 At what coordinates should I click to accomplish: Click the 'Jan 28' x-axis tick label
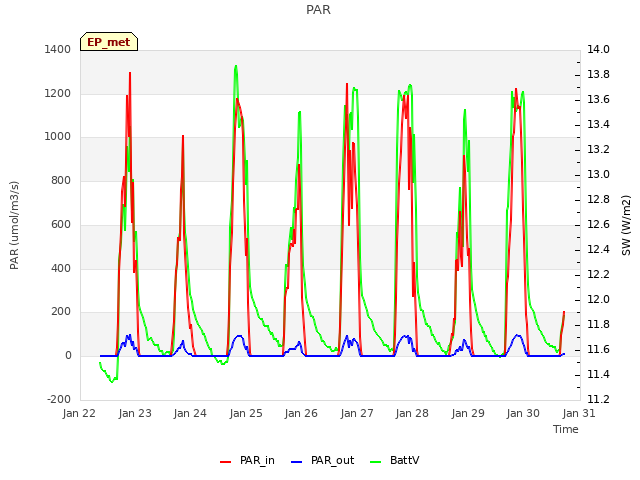pyautogui.click(x=412, y=413)
